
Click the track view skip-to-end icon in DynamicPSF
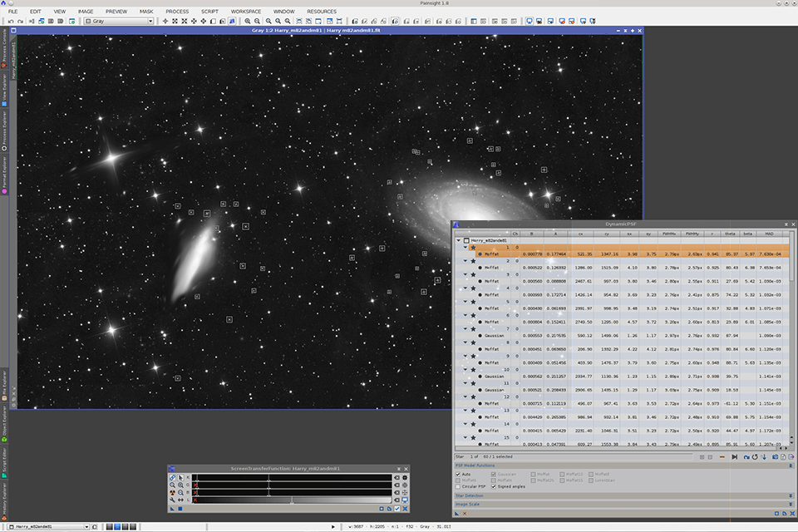pos(734,457)
